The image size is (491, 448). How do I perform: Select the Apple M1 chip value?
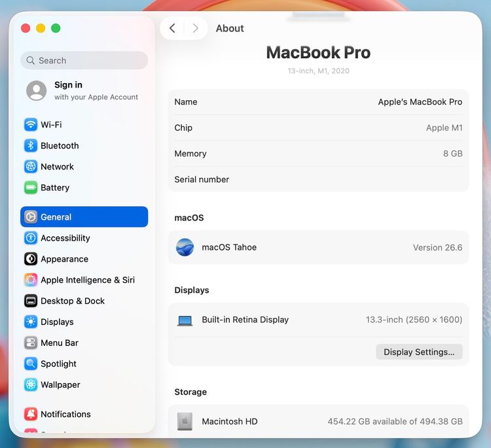click(x=444, y=128)
